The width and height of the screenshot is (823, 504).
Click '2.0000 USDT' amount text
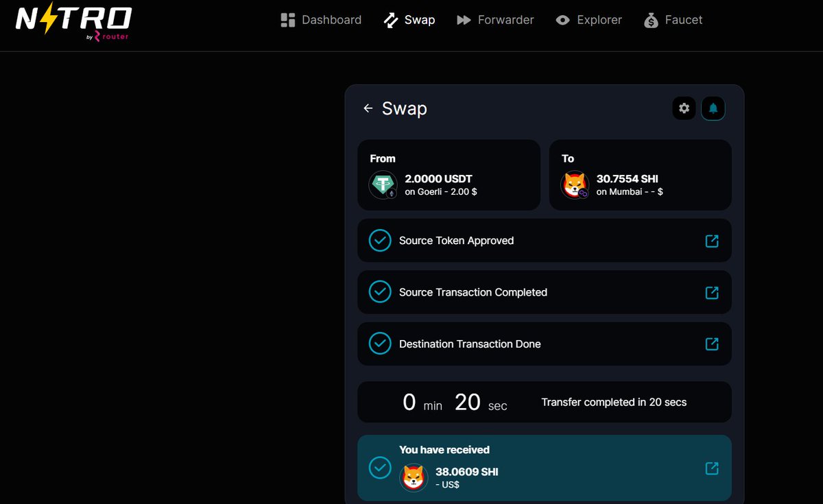(x=439, y=179)
